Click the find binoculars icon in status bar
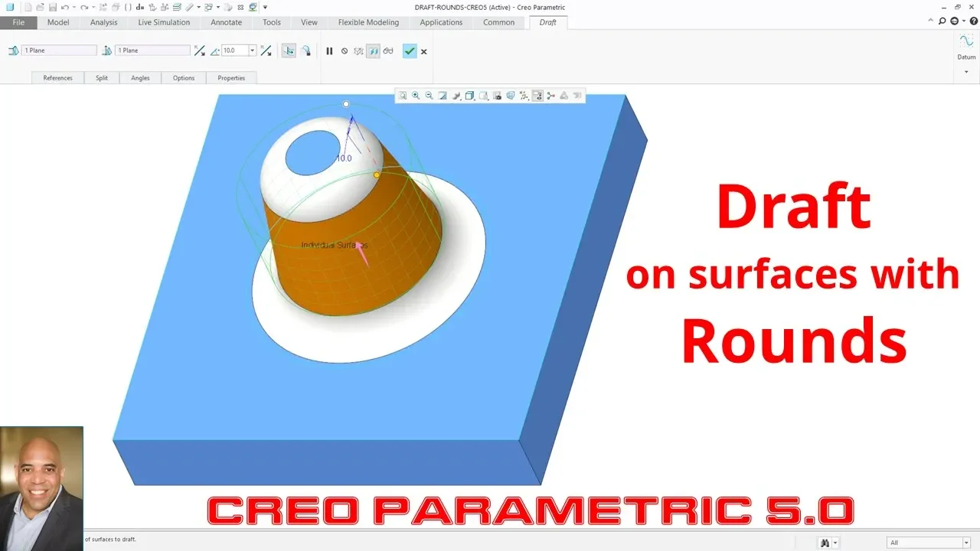Viewport: 980px width, 551px height. pos(825,543)
